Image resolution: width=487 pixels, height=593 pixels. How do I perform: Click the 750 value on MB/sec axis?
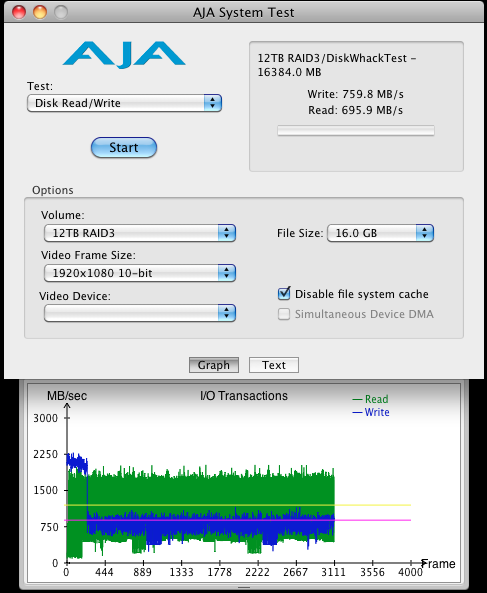pos(50,527)
